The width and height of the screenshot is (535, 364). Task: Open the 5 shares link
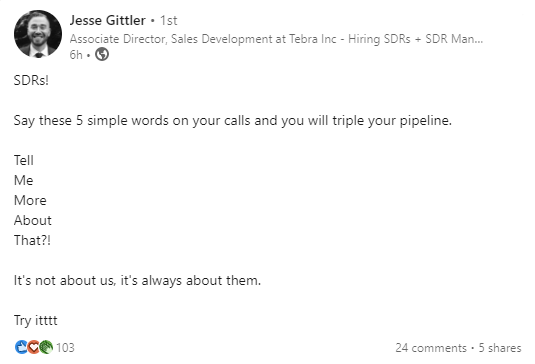500,348
